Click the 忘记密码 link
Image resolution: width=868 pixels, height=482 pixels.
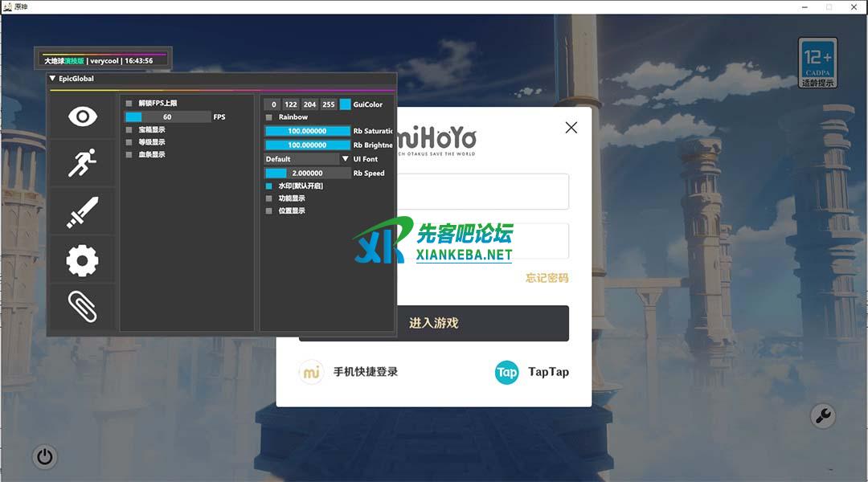click(547, 278)
